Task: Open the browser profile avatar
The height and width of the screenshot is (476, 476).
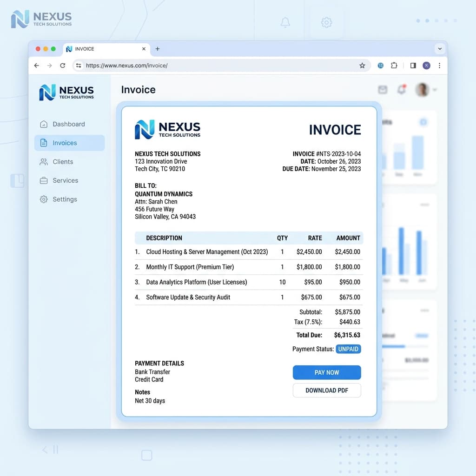Action: point(426,66)
